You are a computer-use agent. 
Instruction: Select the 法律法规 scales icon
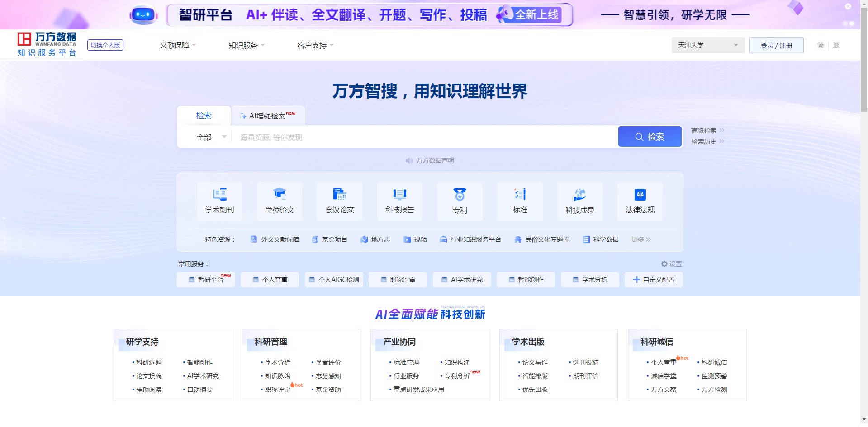coord(640,201)
